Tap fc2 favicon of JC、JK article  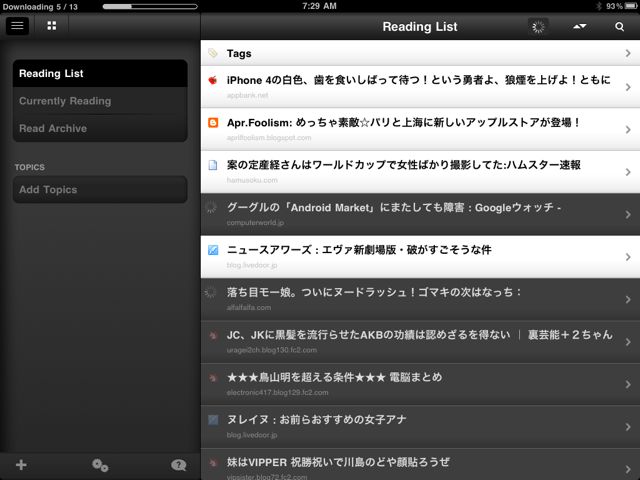pos(213,336)
